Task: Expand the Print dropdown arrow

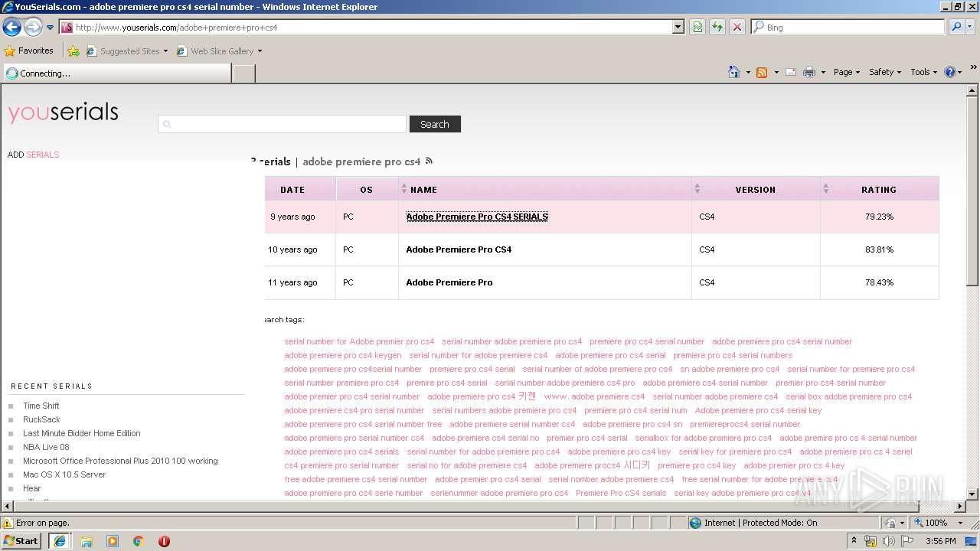Action: (x=823, y=72)
